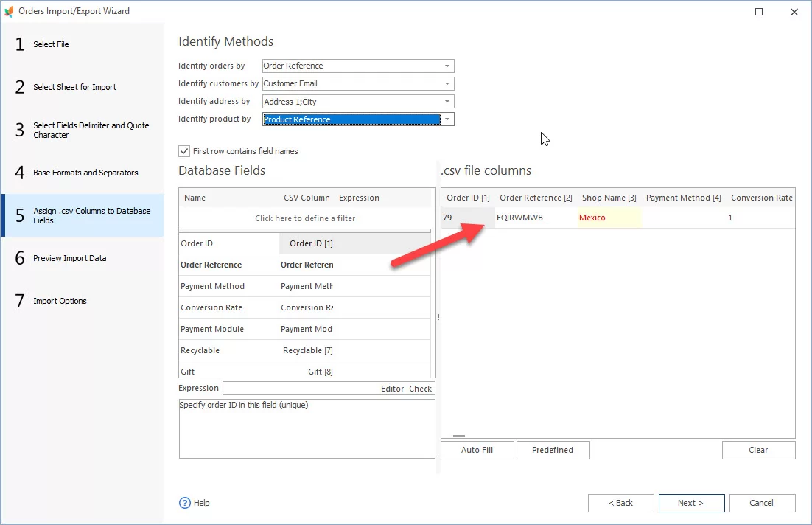Click the Help question mark icon
Viewport: 812px width, 525px height.
(x=185, y=503)
